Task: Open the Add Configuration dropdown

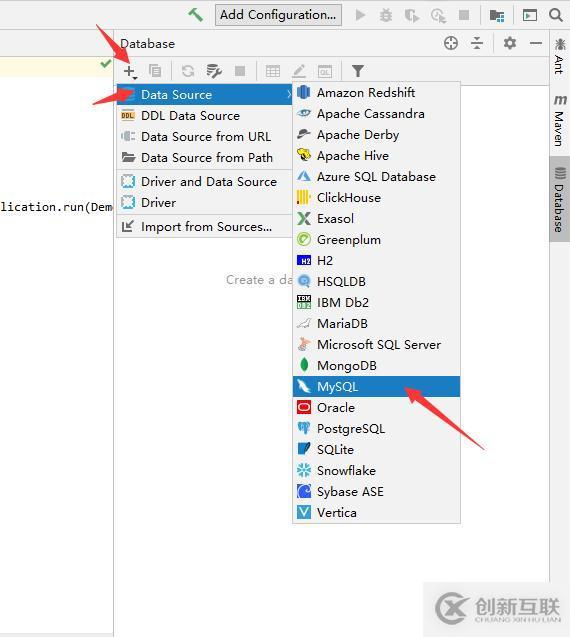Action: (278, 15)
